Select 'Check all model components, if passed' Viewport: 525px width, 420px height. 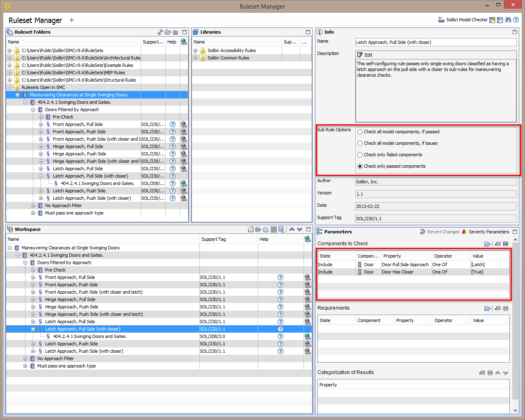pyautogui.click(x=360, y=132)
